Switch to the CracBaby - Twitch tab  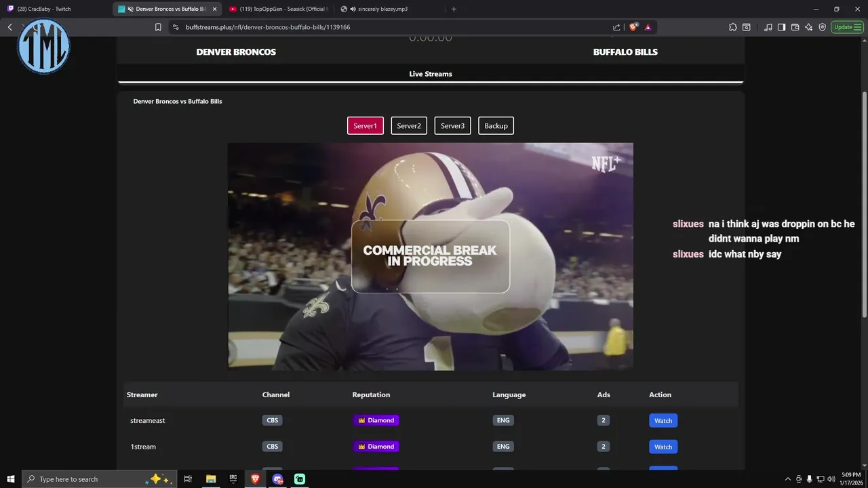(56, 9)
